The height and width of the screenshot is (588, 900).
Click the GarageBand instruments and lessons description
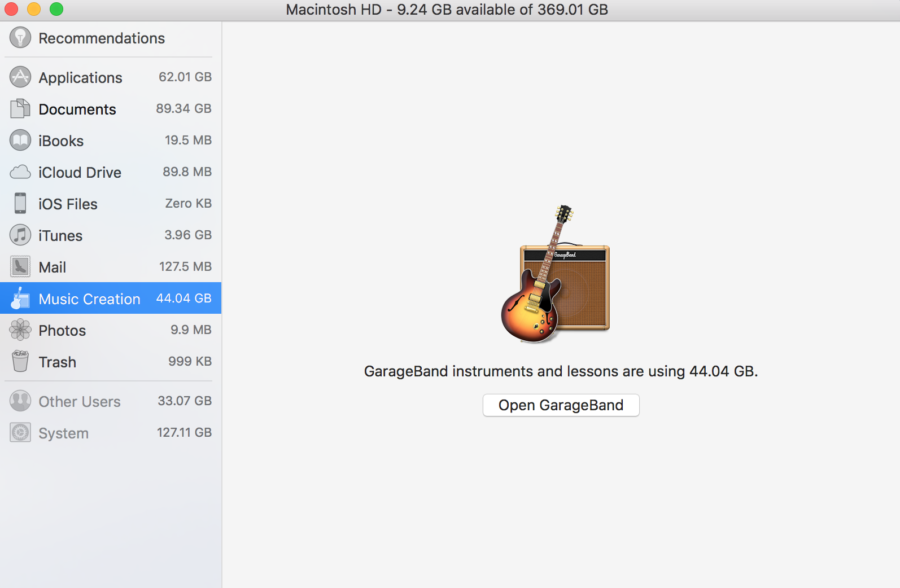point(561,371)
